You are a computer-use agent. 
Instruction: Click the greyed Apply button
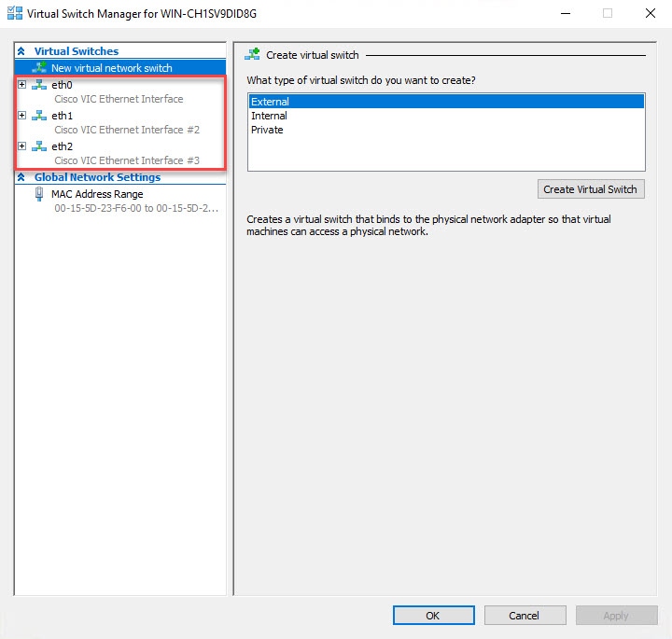(x=616, y=616)
